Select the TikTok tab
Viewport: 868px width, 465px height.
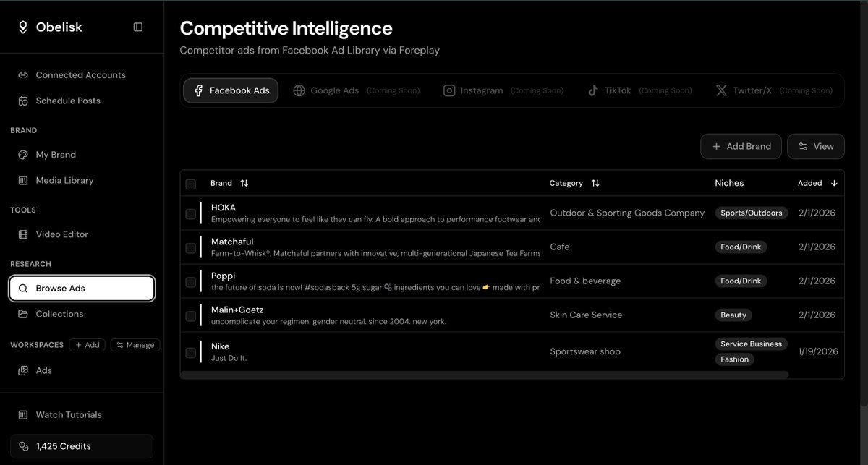coord(639,90)
